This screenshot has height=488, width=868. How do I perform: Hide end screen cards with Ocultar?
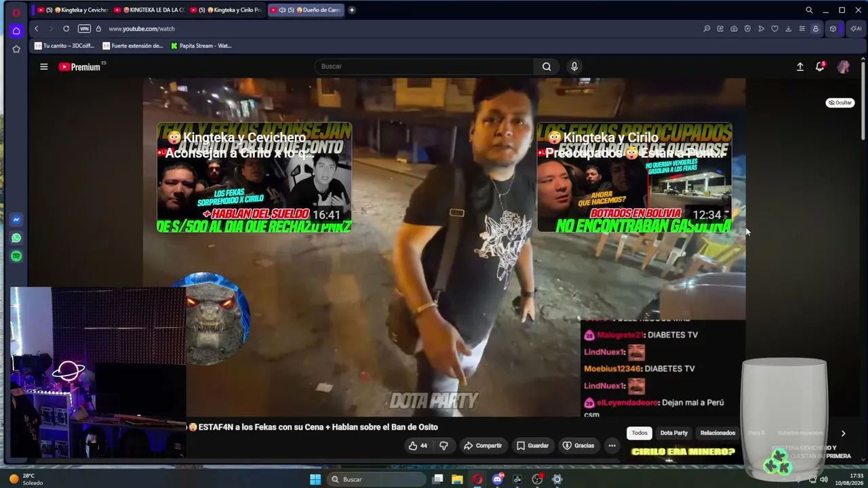tap(840, 102)
